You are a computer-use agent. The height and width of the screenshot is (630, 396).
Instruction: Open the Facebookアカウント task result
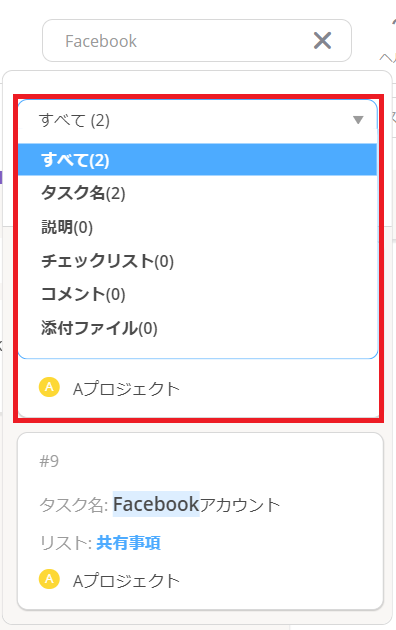click(196, 504)
